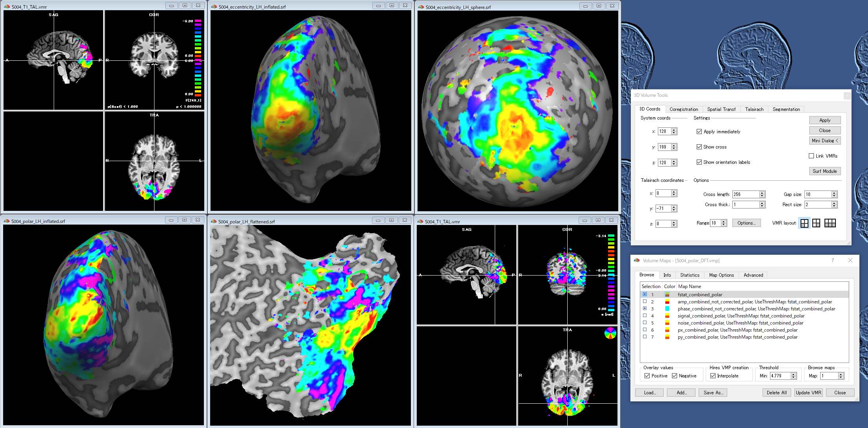Viewport: 868px width, 428px height.
Task: Toggle Interpolate for Hires VMP creation
Action: coord(713,375)
